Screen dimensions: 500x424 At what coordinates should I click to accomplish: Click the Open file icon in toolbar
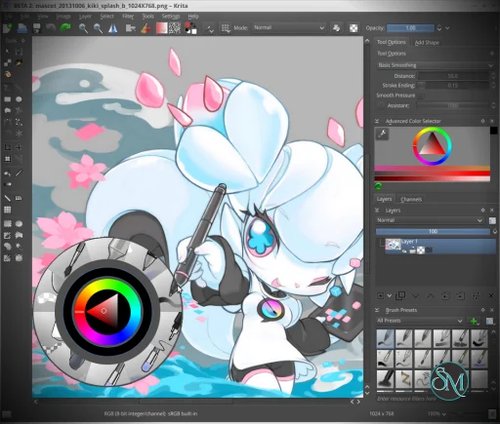point(22,28)
